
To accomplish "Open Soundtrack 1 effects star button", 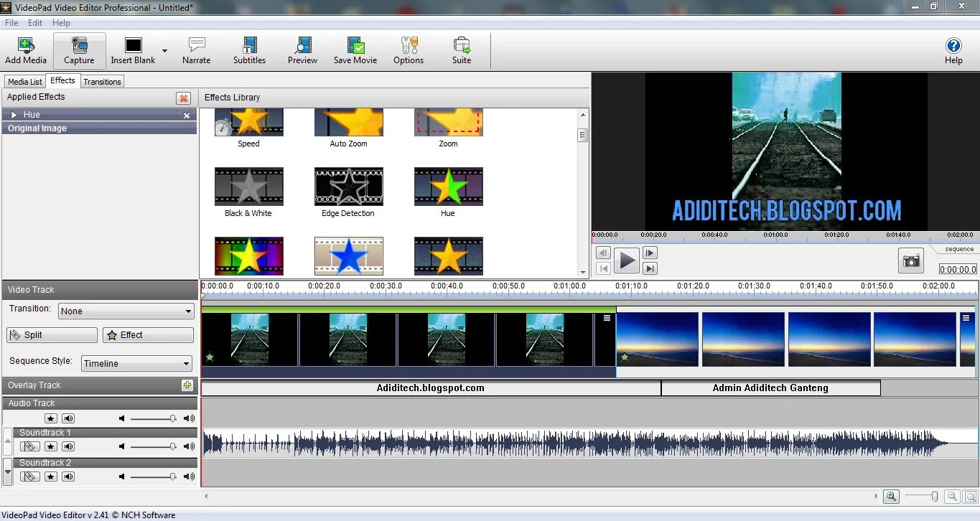I will click(51, 446).
